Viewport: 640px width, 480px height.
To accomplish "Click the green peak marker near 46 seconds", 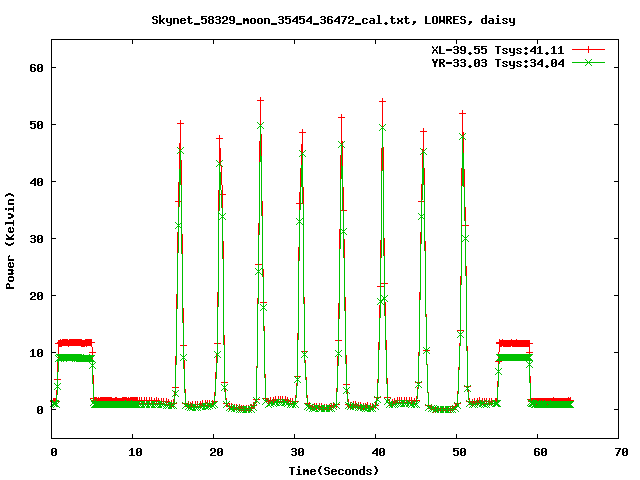I will pyautogui.click(x=424, y=151).
